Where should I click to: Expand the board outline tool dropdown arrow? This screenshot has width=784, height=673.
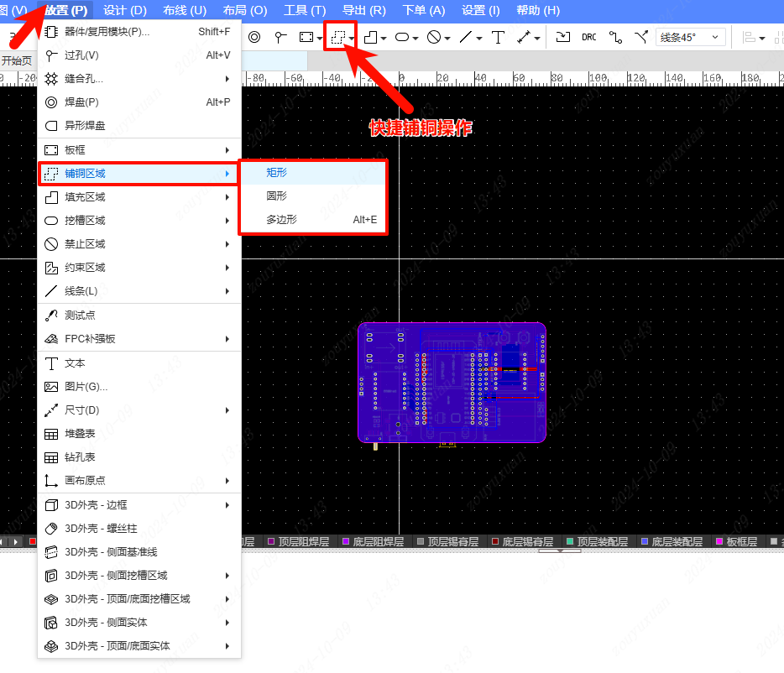320,38
